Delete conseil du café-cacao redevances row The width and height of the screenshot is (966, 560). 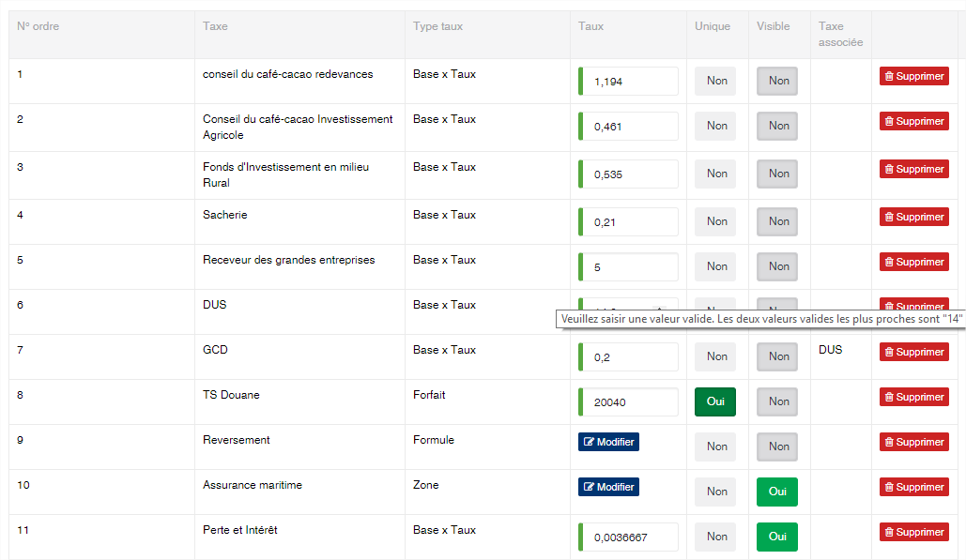point(913,76)
